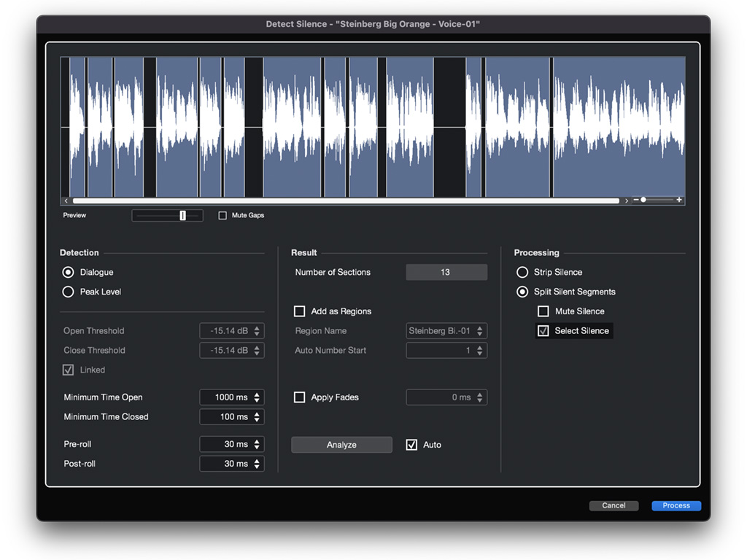Select the Peak Level detection mode

pos(69,292)
